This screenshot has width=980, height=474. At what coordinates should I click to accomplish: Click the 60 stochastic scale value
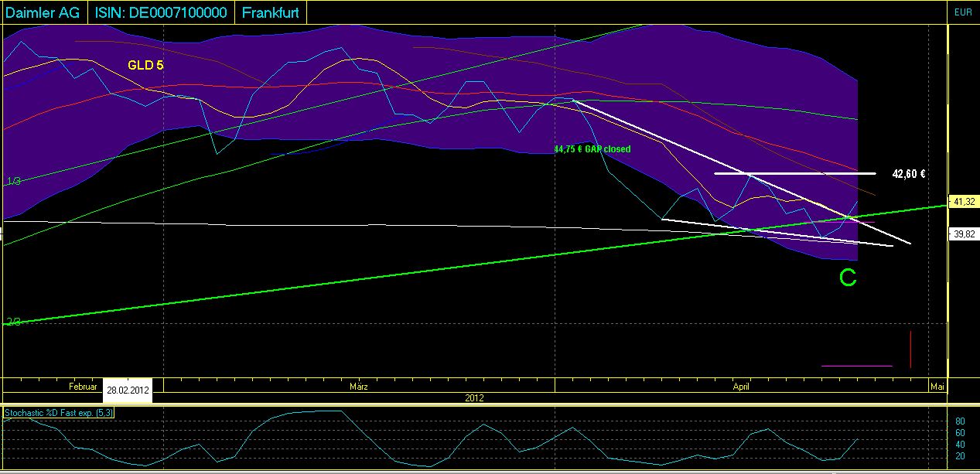[x=959, y=433]
